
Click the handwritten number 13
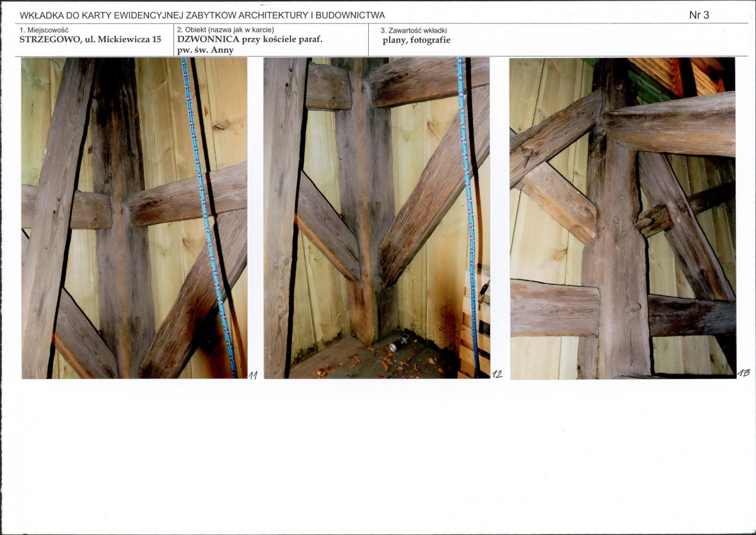point(743,374)
